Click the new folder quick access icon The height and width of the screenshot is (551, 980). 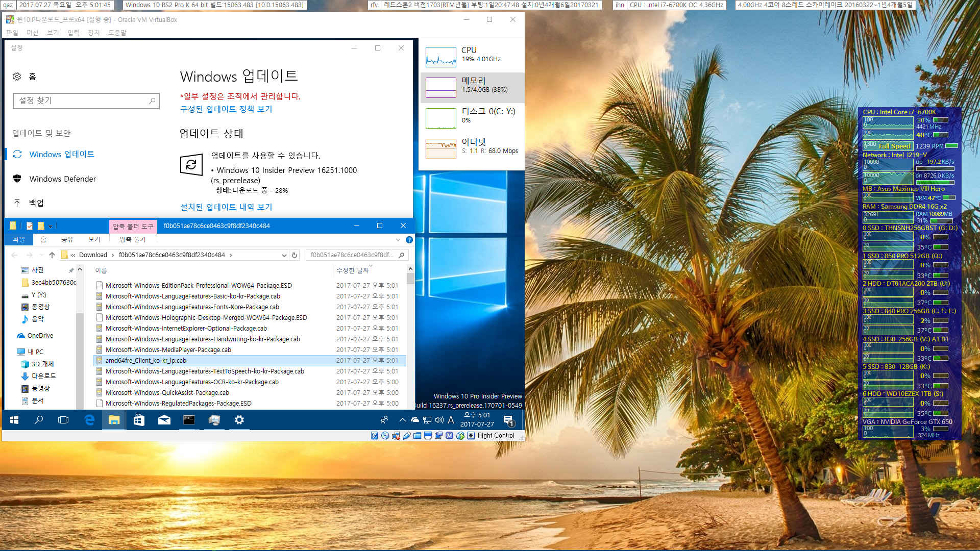(41, 226)
